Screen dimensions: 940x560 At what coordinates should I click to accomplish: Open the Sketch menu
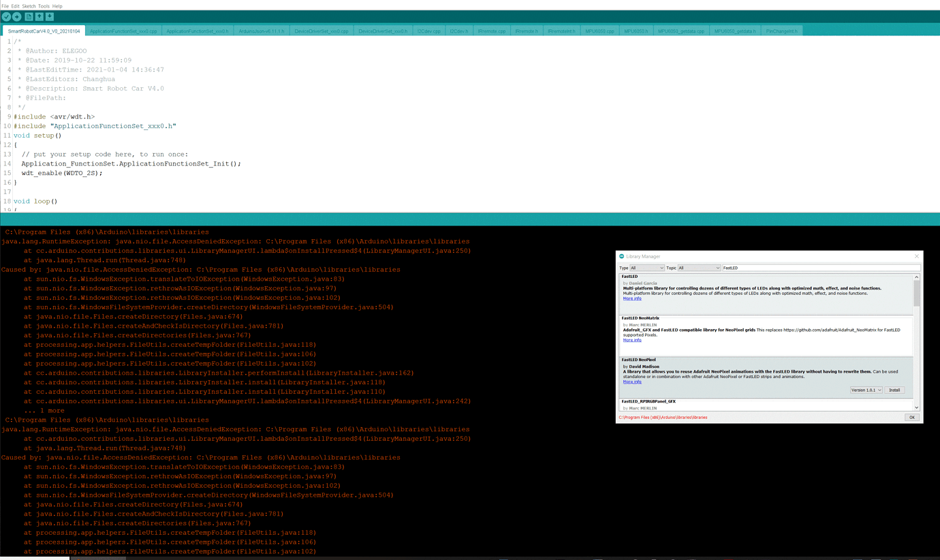point(28,5)
